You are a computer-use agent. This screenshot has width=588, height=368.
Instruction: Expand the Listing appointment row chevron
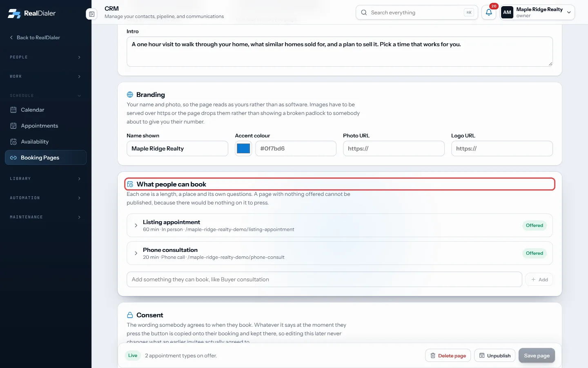(136, 226)
